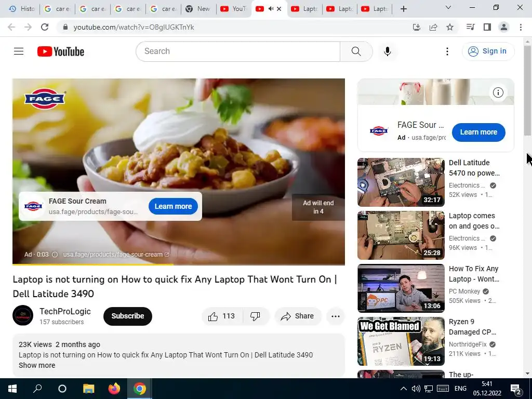Open the tab search dropdown chevron
Viewport: 532px width, 399px height.
pos(448,7)
